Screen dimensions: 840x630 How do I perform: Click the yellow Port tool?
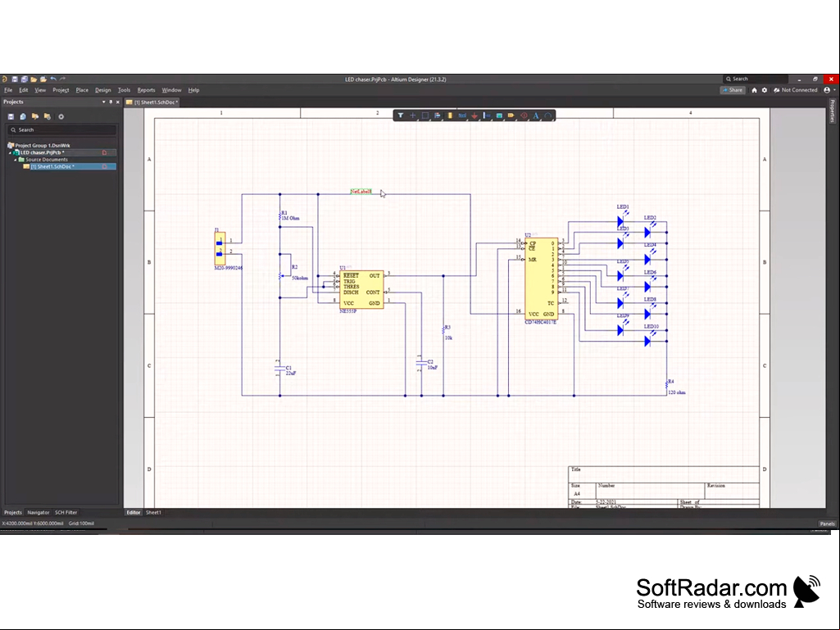click(x=511, y=116)
